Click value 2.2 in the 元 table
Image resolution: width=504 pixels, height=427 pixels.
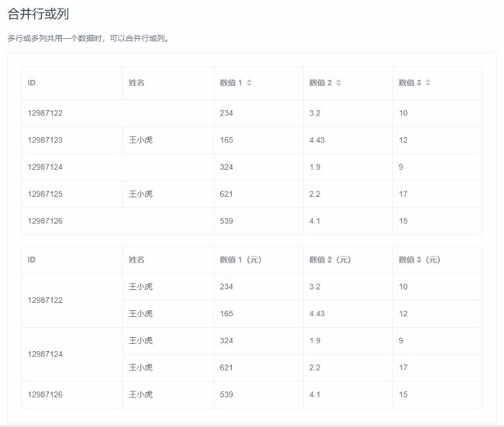click(x=315, y=367)
